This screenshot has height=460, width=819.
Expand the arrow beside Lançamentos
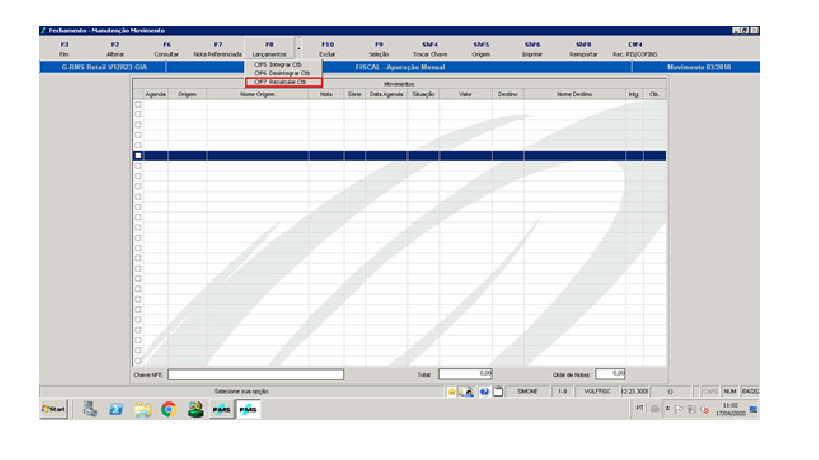pyautogui.click(x=299, y=49)
